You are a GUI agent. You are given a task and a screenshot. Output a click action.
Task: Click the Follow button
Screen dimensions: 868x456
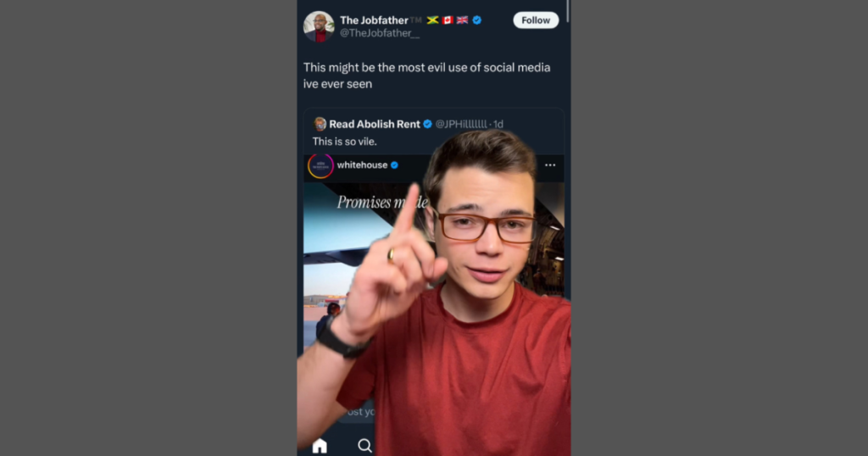tap(536, 20)
